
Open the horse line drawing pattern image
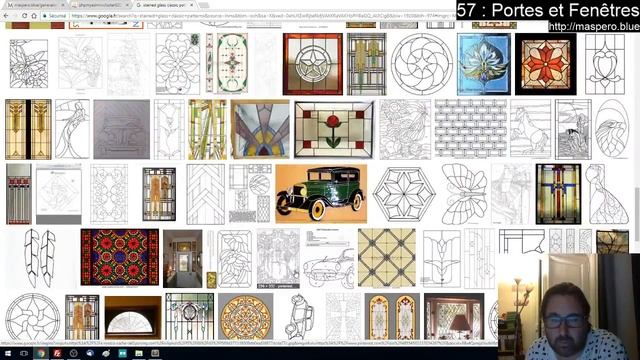(530, 129)
